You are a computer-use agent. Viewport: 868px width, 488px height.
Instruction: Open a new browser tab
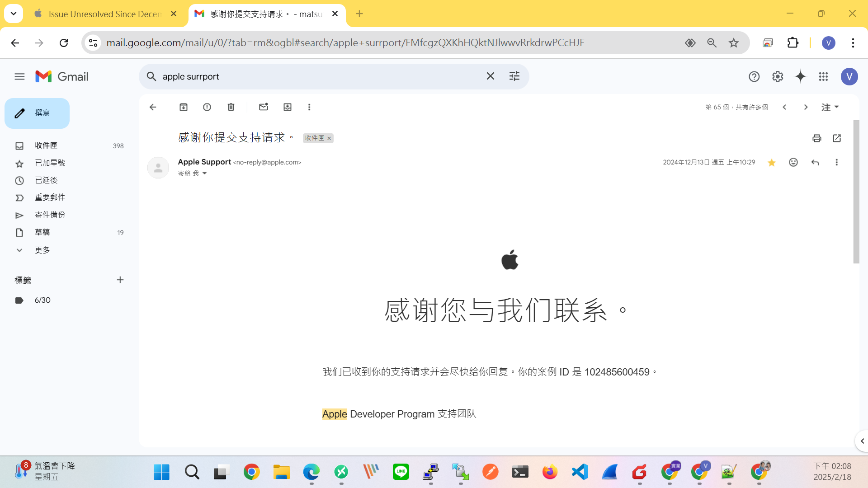[359, 14]
